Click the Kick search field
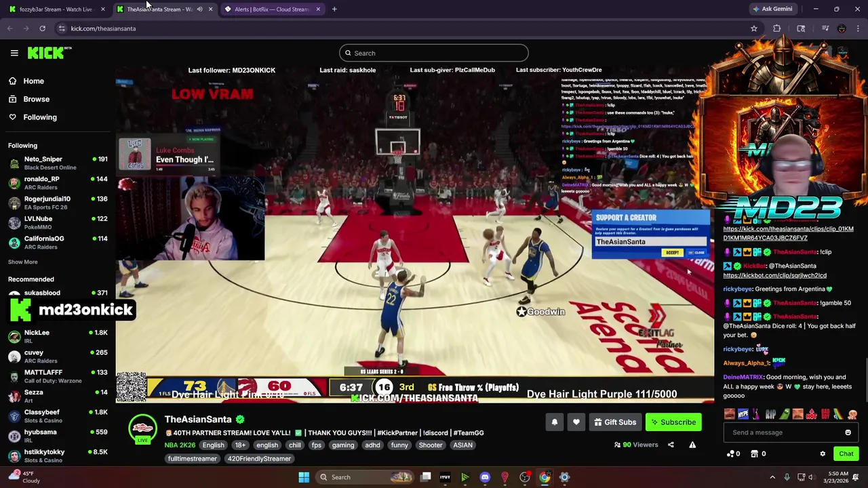 pos(434,53)
